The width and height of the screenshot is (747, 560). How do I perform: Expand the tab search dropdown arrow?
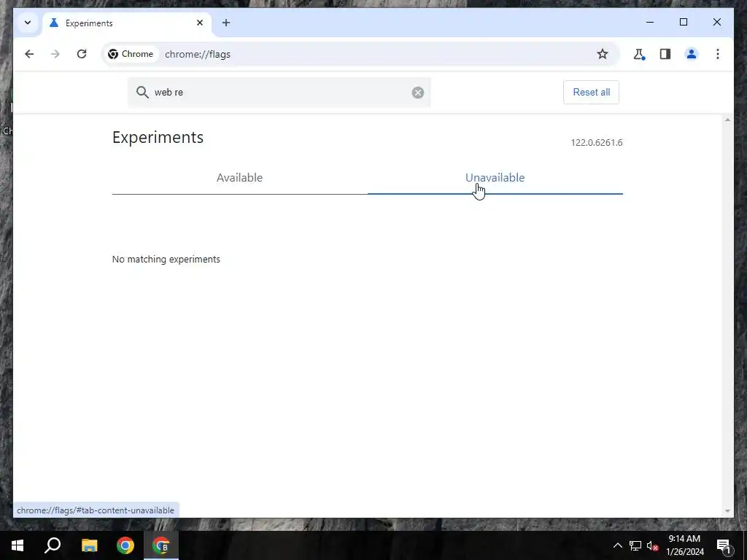click(28, 23)
